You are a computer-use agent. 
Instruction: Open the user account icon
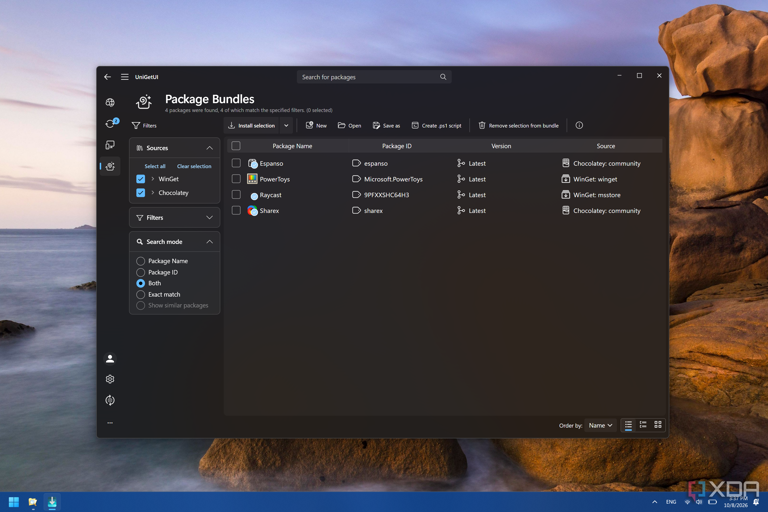(110, 359)
